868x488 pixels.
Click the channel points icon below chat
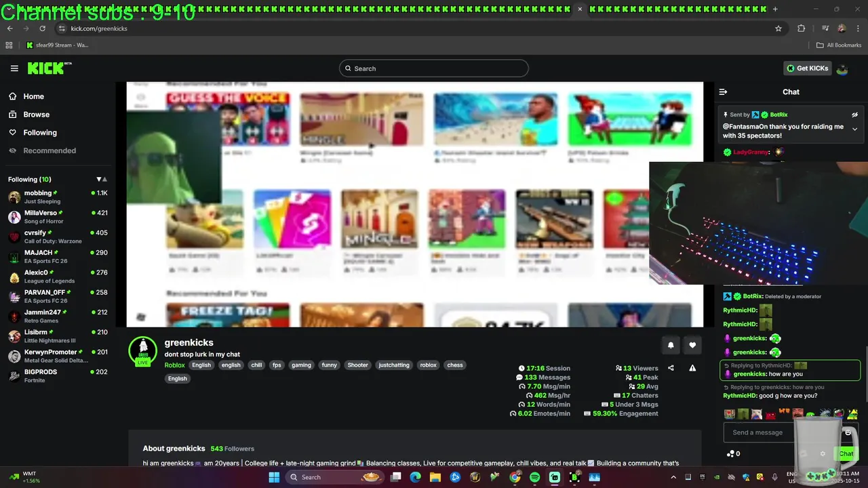730,453
